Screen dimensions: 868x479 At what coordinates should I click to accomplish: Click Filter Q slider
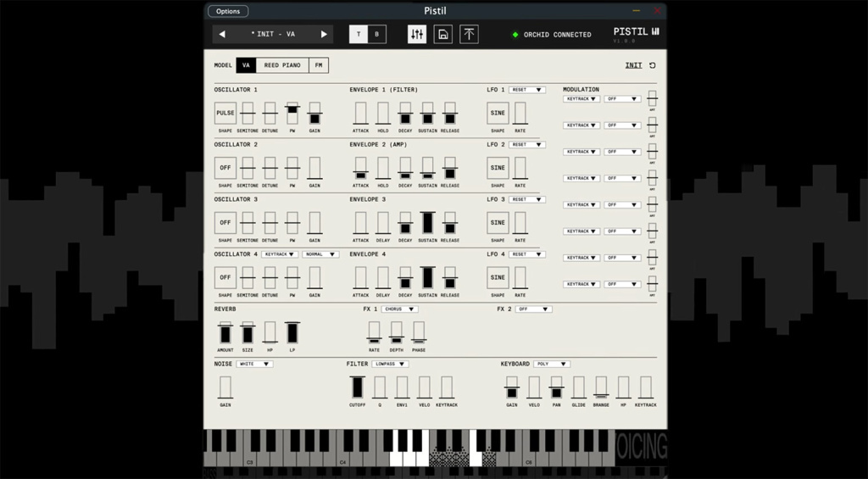[x=380, y=387]
